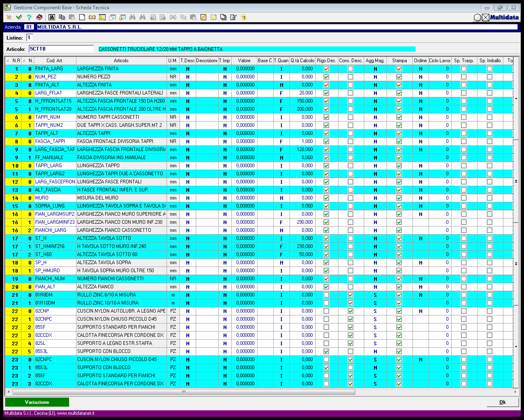Click the stacked pages toolbar icon
The width and height of the screenshot is (524, 420).
click(x=223, y=17)
